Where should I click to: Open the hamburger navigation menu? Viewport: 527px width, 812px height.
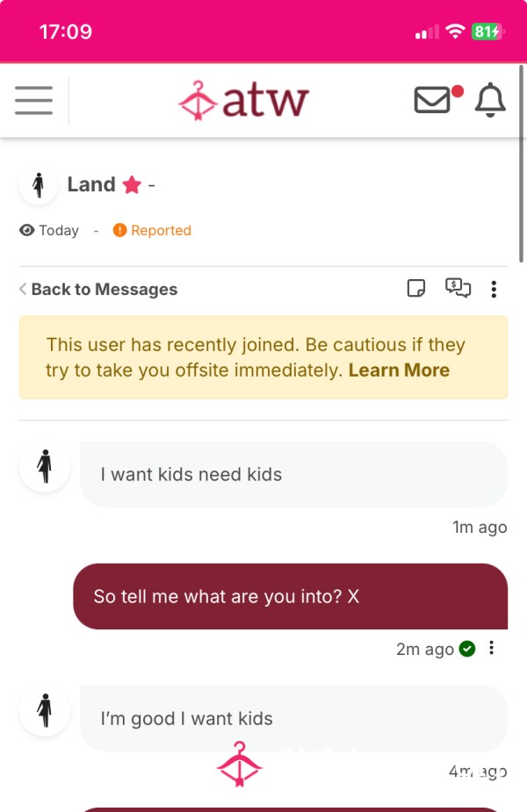33,100
